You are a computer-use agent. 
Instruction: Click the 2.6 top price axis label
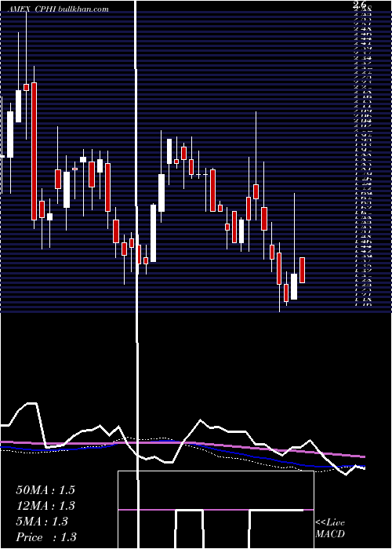click(359, 5)
